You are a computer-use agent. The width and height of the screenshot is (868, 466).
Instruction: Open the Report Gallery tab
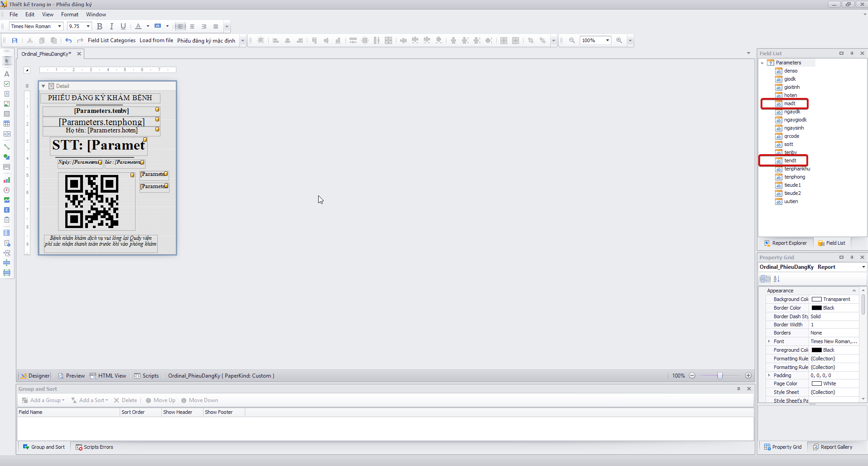(x=832, y=447)
